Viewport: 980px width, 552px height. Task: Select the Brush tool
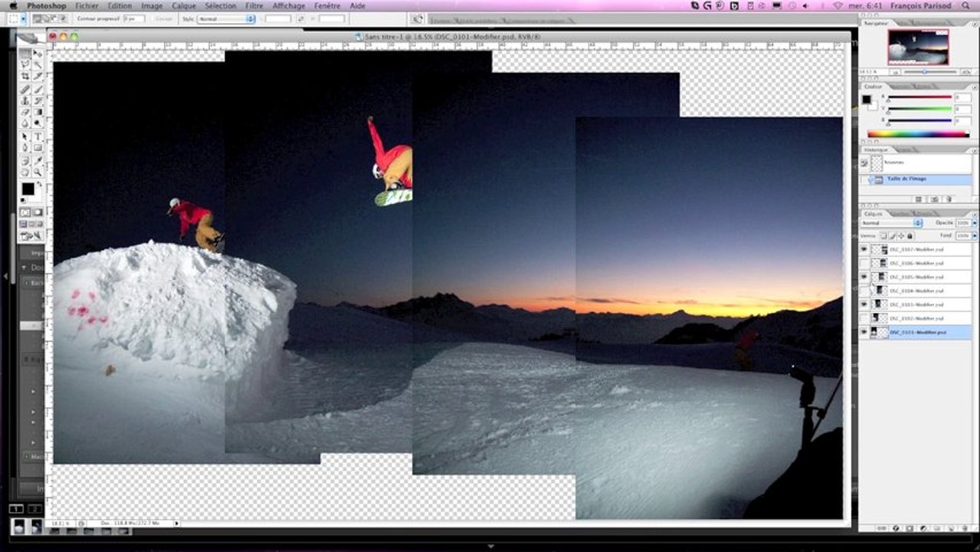pos(38,89)
